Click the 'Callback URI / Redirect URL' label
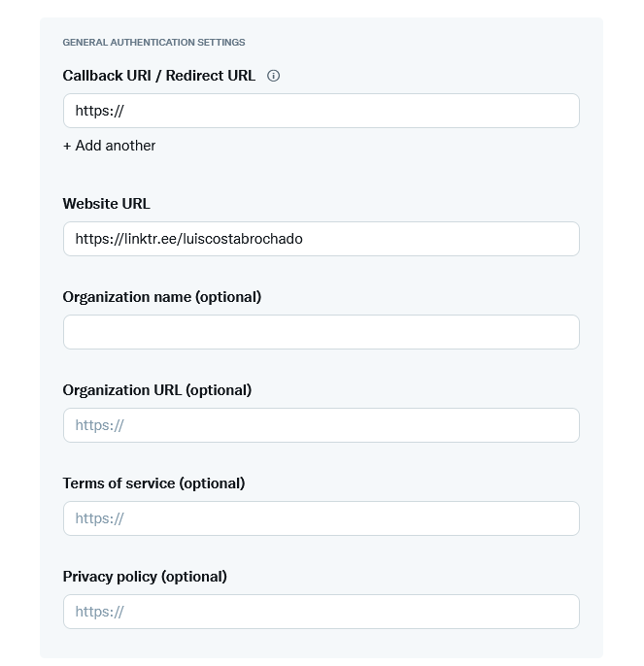This screenshot has height=666, width=644. pos(158,76)
